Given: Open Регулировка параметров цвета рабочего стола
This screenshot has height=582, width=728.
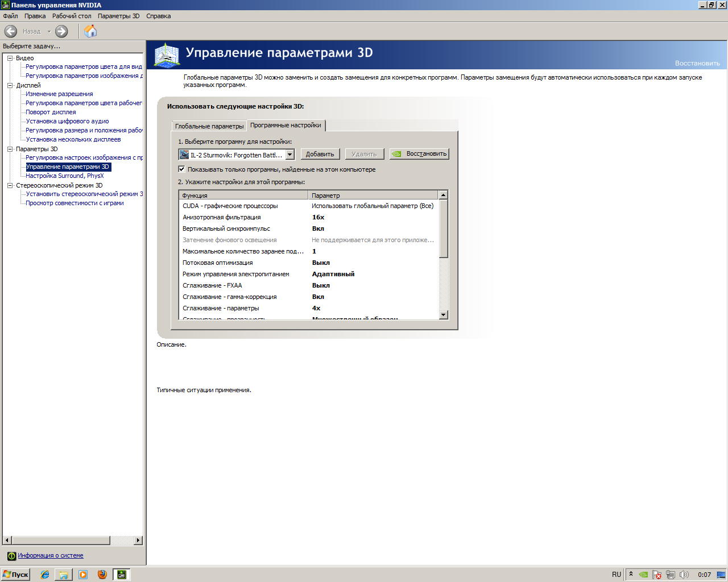Looking at the screenshot, I should pyautogui.click(x=84, y=103).
